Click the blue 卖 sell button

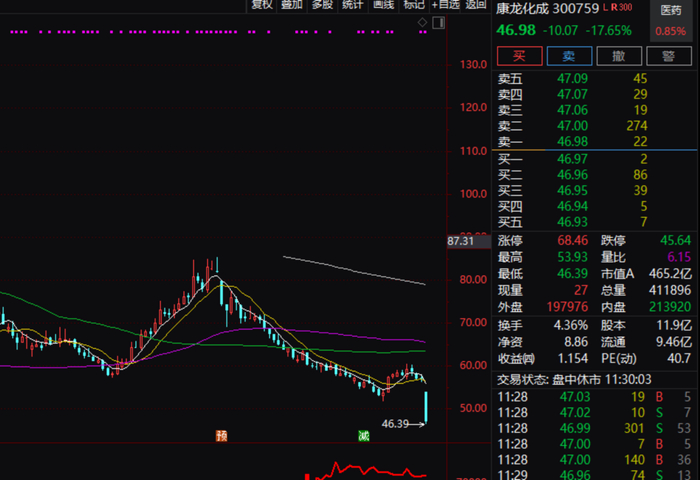pyautogui.click(x=569, y=56)
